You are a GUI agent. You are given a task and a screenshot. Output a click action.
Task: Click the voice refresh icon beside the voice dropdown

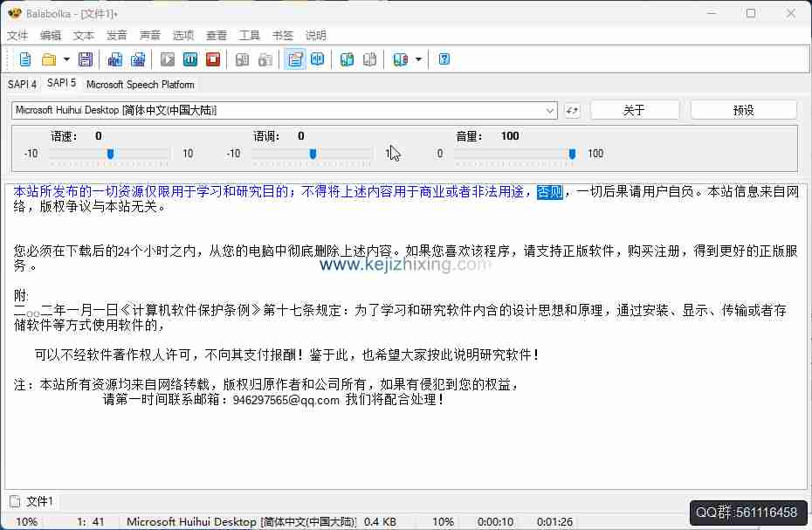[x=572, y=110]
